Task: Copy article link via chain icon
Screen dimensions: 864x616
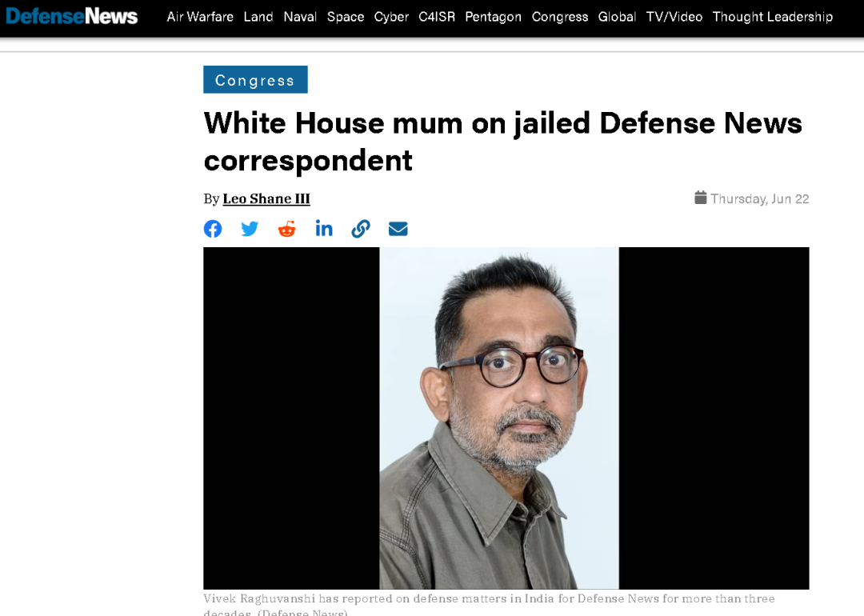Action: coord(361,229)
